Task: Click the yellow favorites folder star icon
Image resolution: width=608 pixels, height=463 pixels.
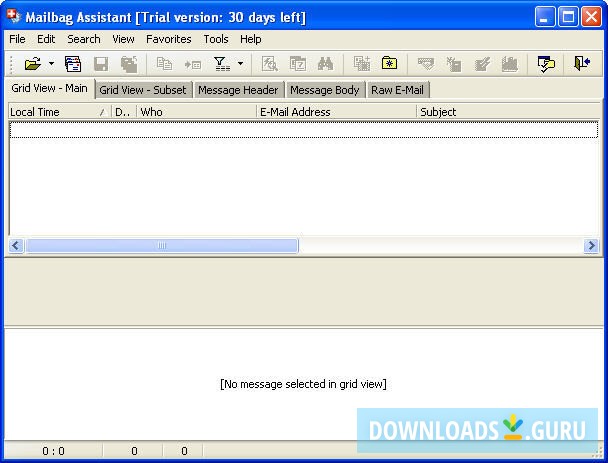Action: pyautogui.click(x=389, y=63)
